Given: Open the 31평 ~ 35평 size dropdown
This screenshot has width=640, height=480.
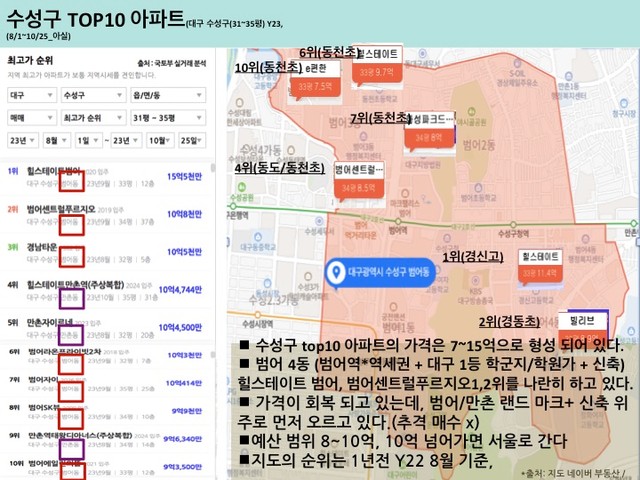Looking at the screenshot, I should [168, 118].
